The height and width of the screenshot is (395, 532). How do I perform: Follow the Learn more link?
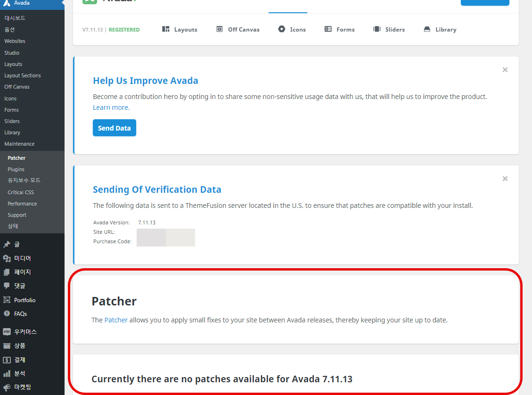[111, 107]
